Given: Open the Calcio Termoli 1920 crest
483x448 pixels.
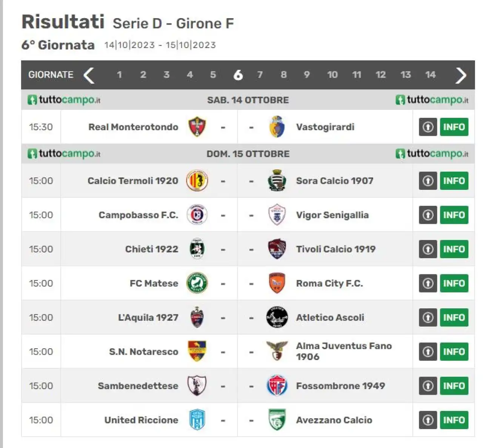Looking at the screenshot, I should click(x=197, y=181).
